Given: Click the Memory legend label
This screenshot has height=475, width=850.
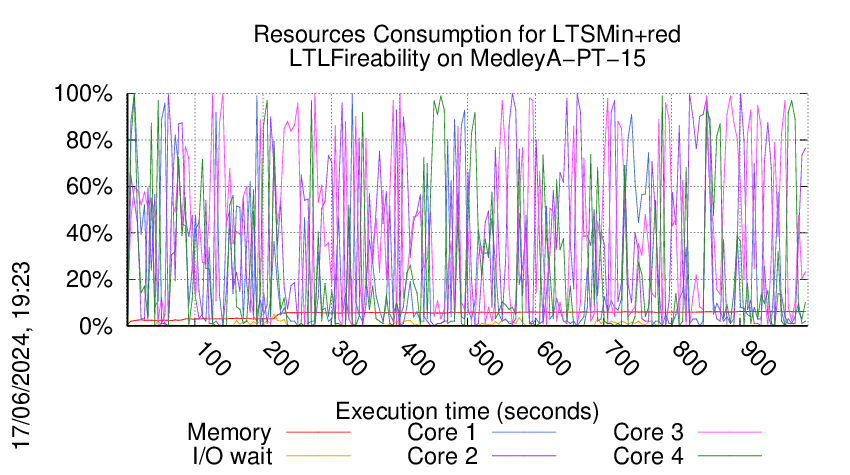Looking at the screenshot, I should [x=229, y=433].
